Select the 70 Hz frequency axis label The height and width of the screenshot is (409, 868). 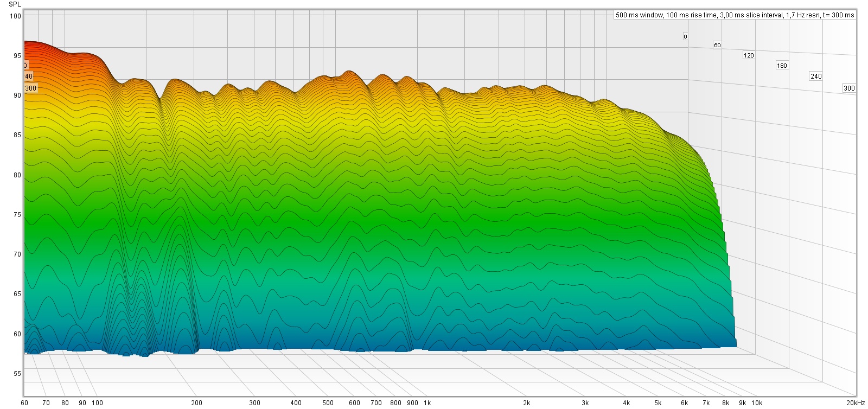point(46,403)
